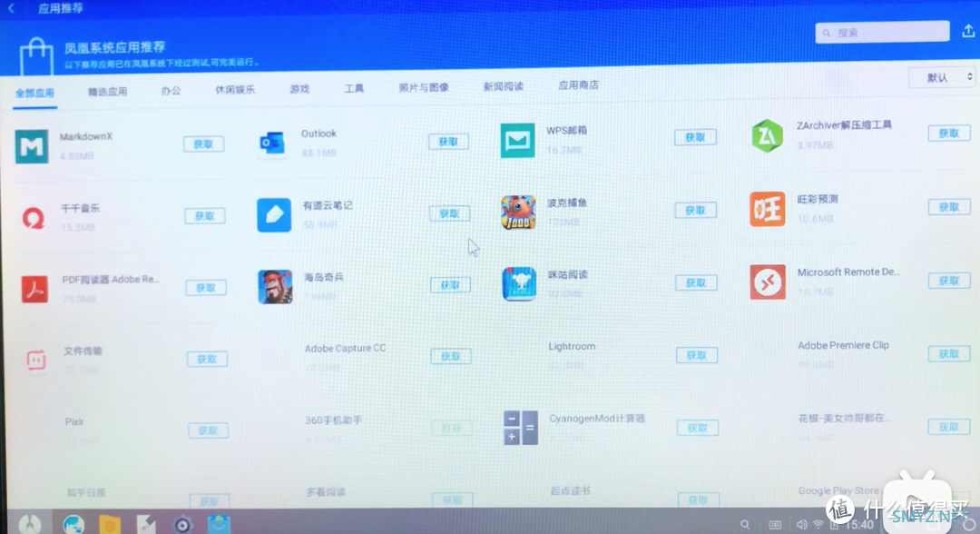Open the share icon beside the search box
The image size is (980, 534).
click(968, 31)
